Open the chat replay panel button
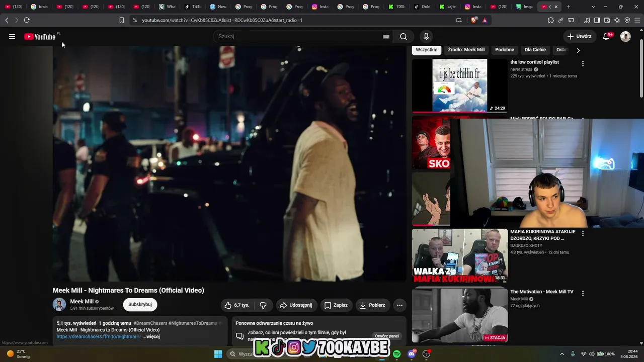This screenshot has width=644, height=362. pyautogui.click(x=387, y=336)
